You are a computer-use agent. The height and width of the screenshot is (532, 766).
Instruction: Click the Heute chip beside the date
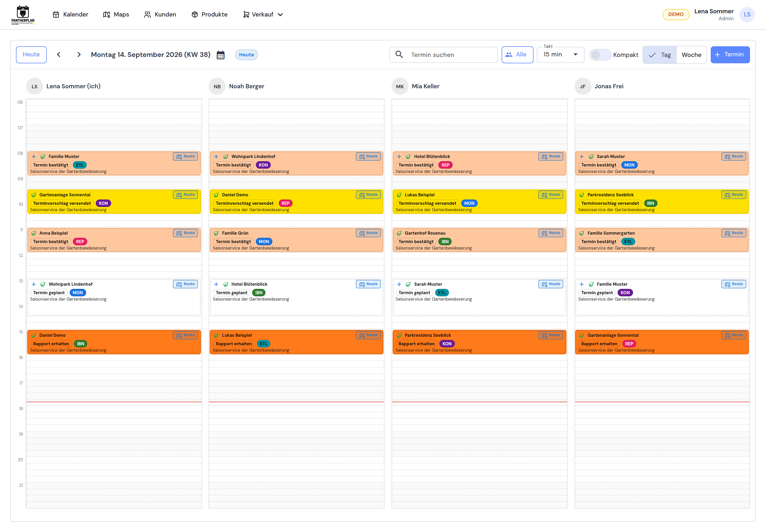(x=246, y=55)
